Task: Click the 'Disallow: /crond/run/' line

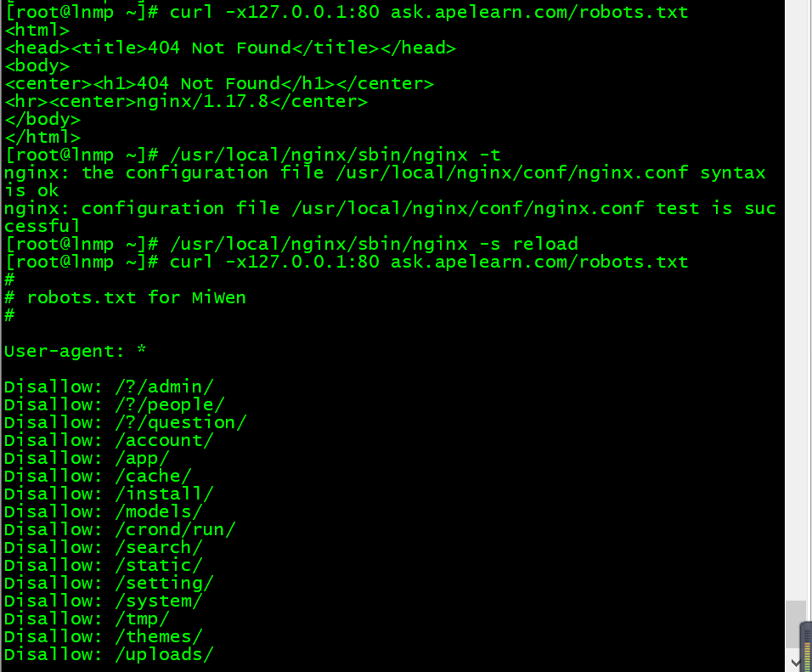Action: [x=120, y=529]
